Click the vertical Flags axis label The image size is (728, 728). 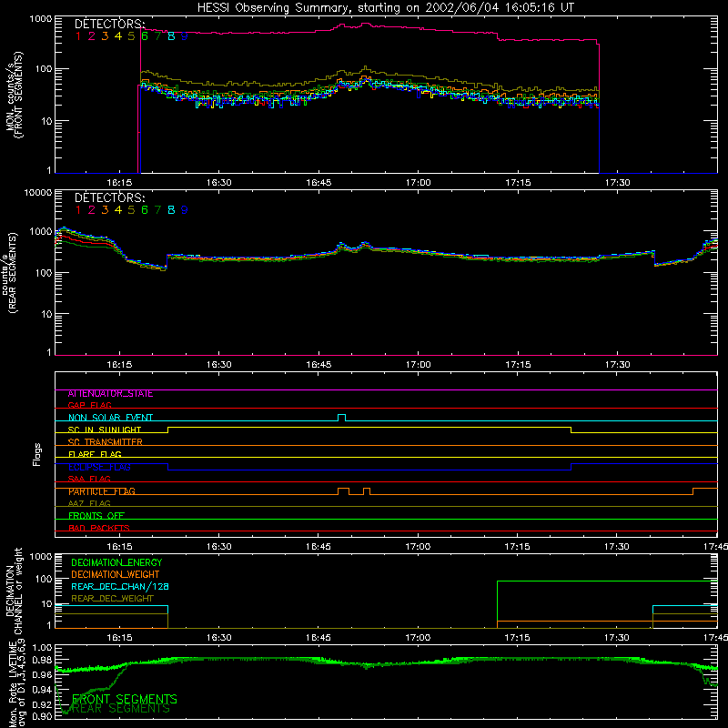(37, 454)
